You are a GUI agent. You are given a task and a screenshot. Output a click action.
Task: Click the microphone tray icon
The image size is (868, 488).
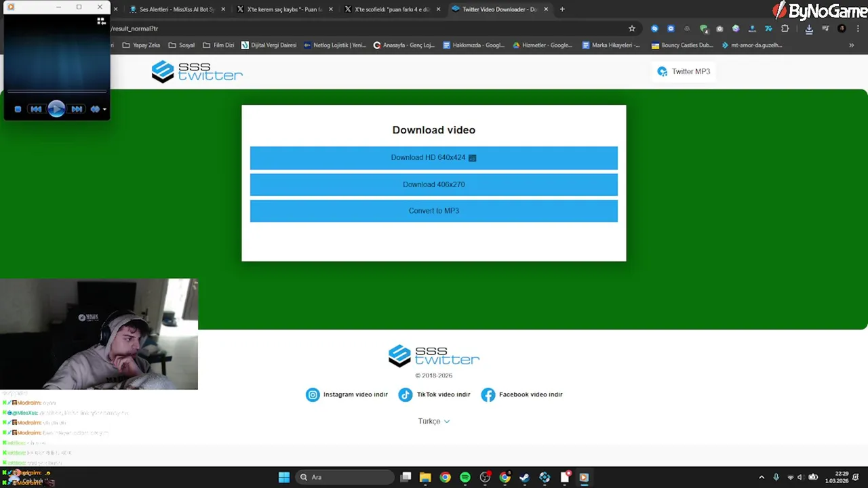(x=776, y=477)
